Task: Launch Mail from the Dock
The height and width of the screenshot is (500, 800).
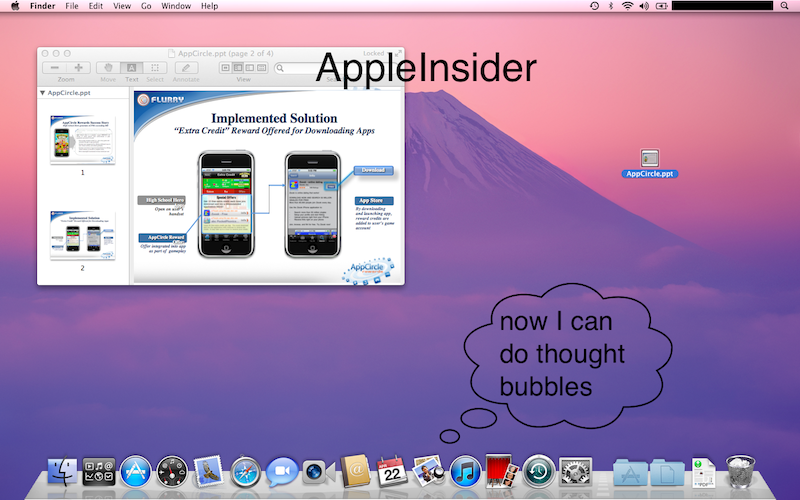Action: click(208, 471)
